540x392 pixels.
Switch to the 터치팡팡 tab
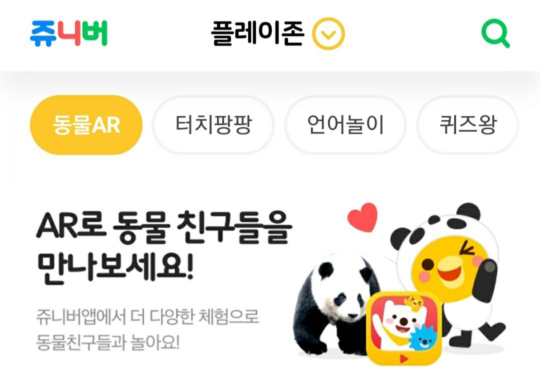point(213,125)
